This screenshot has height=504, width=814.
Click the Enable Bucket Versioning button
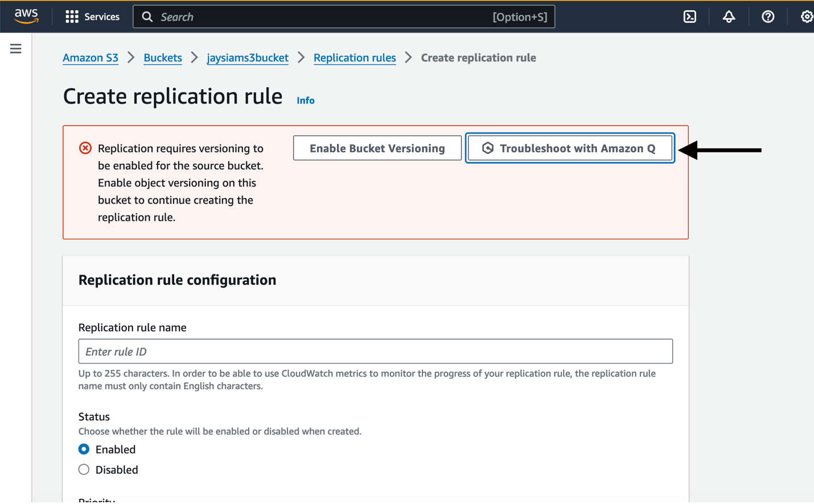pos(377,148)
